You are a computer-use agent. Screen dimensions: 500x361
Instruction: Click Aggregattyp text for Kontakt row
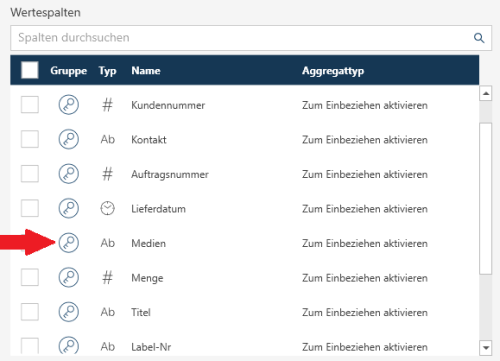click(365, 139)
